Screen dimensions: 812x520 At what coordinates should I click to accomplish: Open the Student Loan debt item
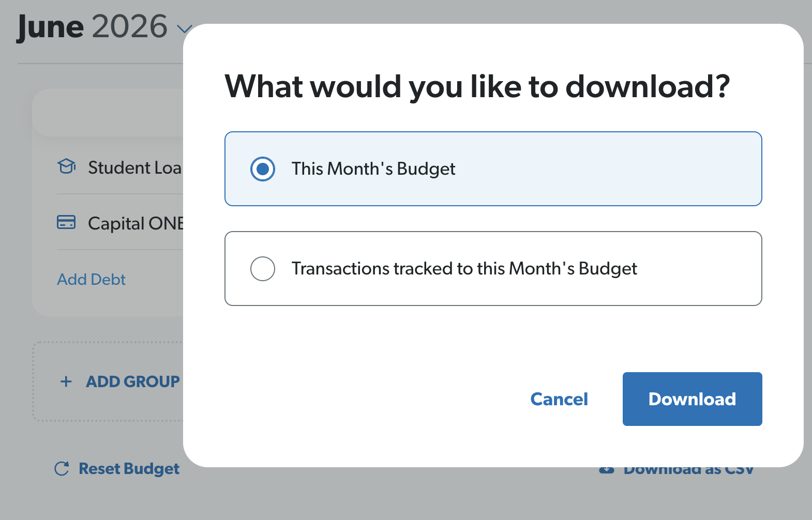click(120, 167)
